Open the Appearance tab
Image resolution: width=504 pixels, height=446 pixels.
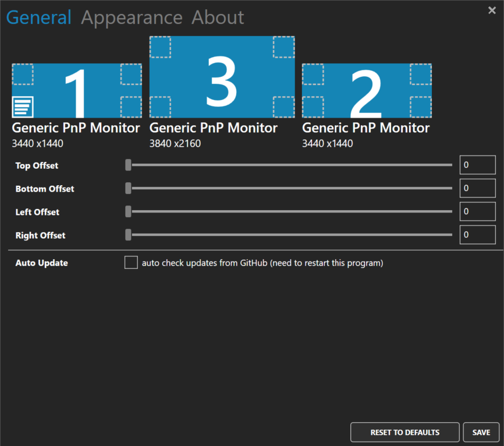coord(132,17)
